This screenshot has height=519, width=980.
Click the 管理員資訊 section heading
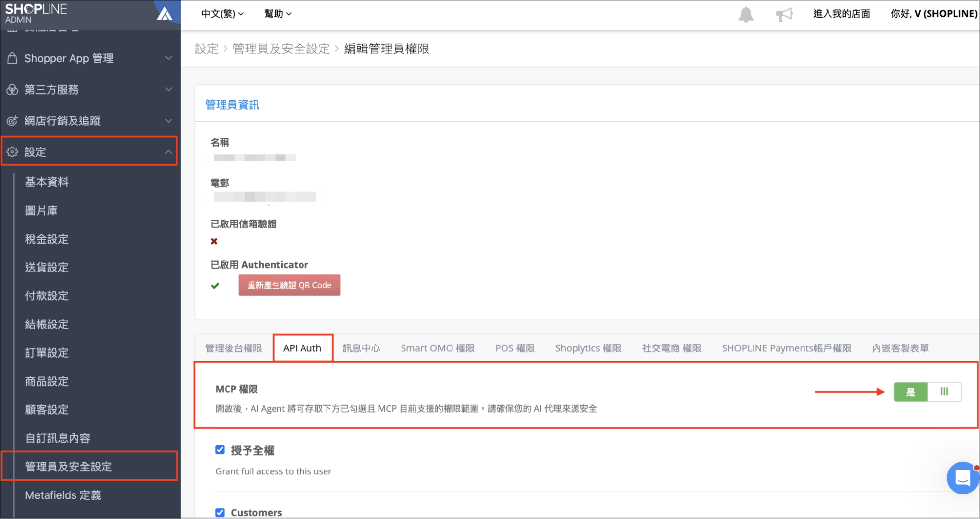tap(232, 105)
